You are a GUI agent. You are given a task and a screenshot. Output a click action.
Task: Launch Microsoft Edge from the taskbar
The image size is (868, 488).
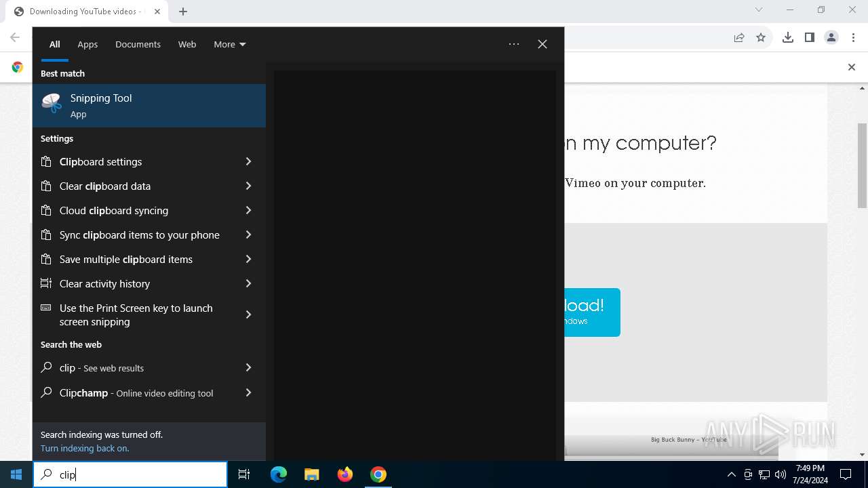[x=279, y=474]
